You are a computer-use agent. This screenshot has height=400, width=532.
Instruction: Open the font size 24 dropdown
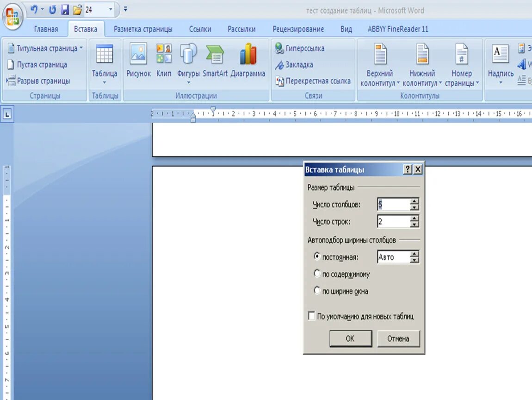click(x=111, y=10)
